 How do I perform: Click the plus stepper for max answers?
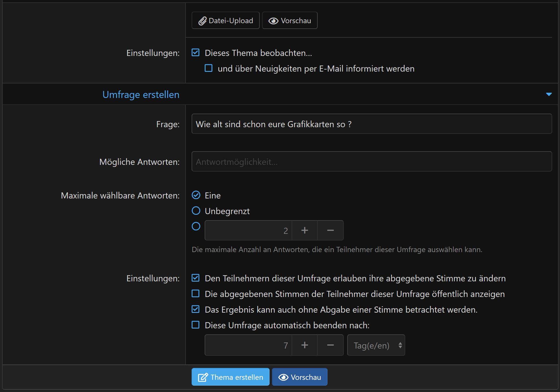point(304,231)
